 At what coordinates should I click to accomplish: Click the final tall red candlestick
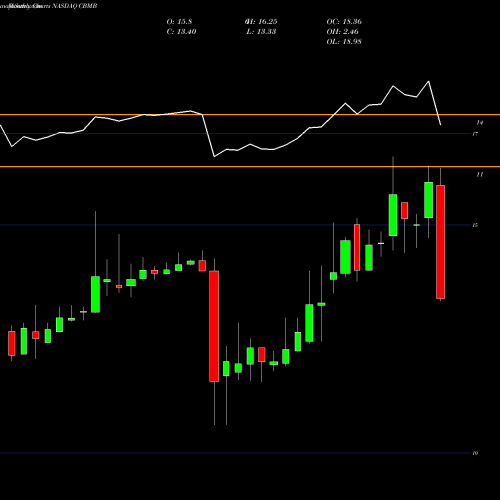[x=441, y=242]
